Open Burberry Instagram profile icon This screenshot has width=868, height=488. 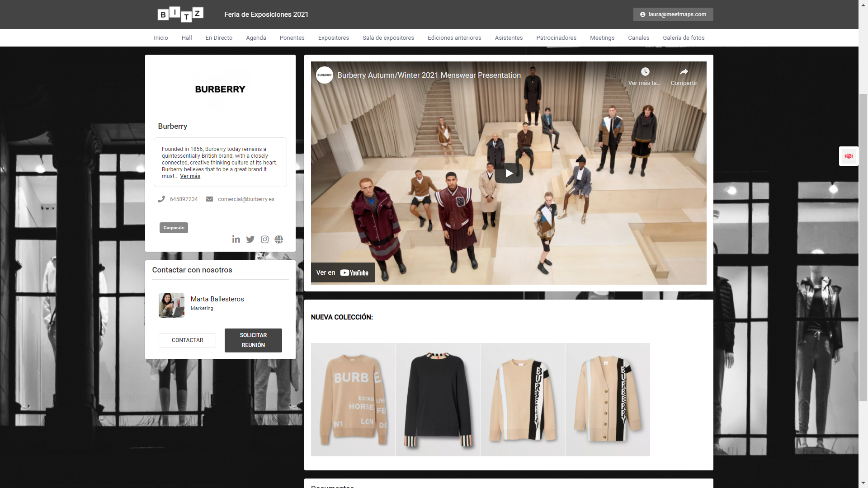[265, 239]
